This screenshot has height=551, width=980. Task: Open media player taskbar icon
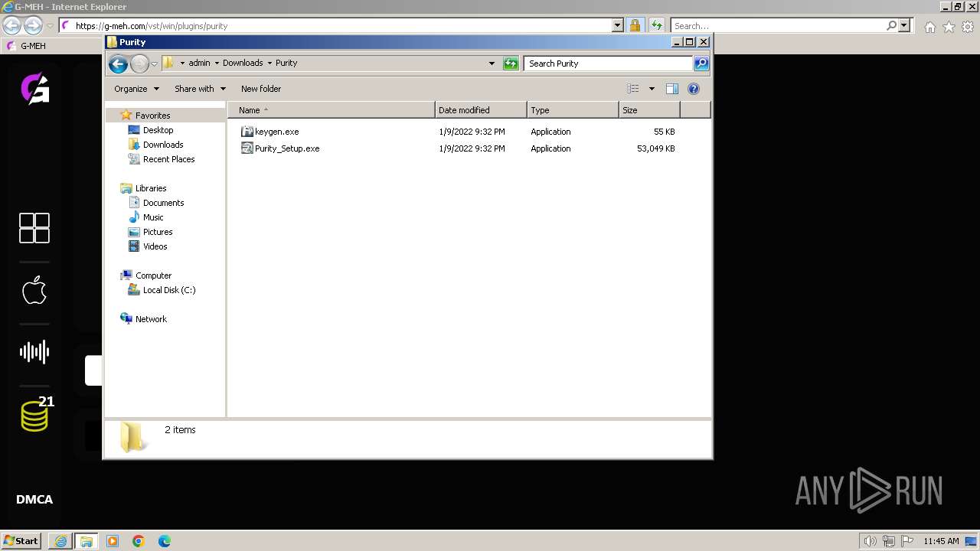tap(113, 541)
